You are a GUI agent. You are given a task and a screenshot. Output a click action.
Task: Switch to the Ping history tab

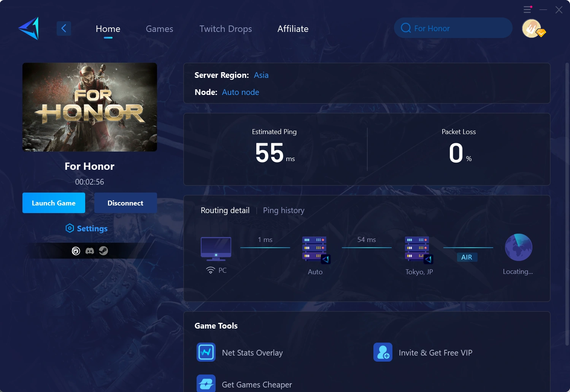284,210
